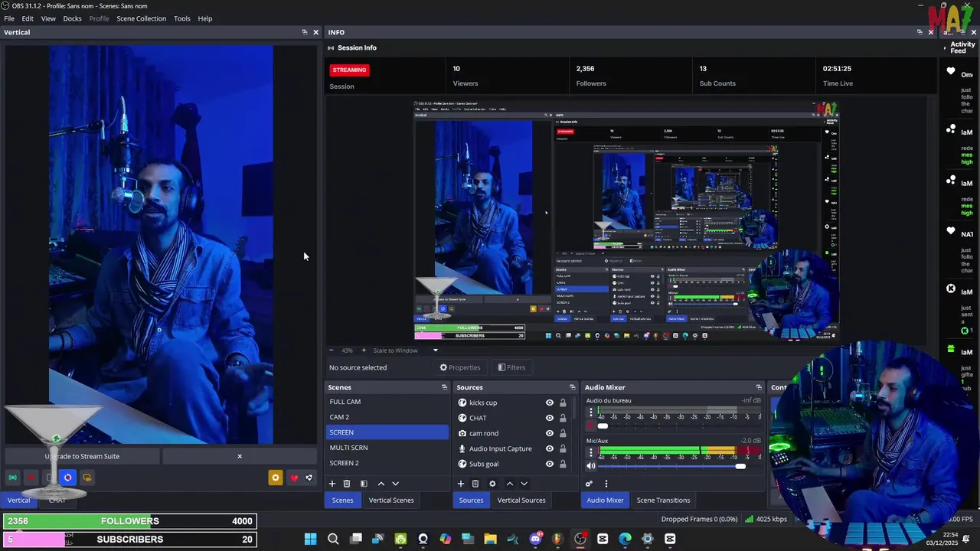Screen dimensions: 980x551
Task: Click the red record icon in Vertical dock
Action: [31, 478]
